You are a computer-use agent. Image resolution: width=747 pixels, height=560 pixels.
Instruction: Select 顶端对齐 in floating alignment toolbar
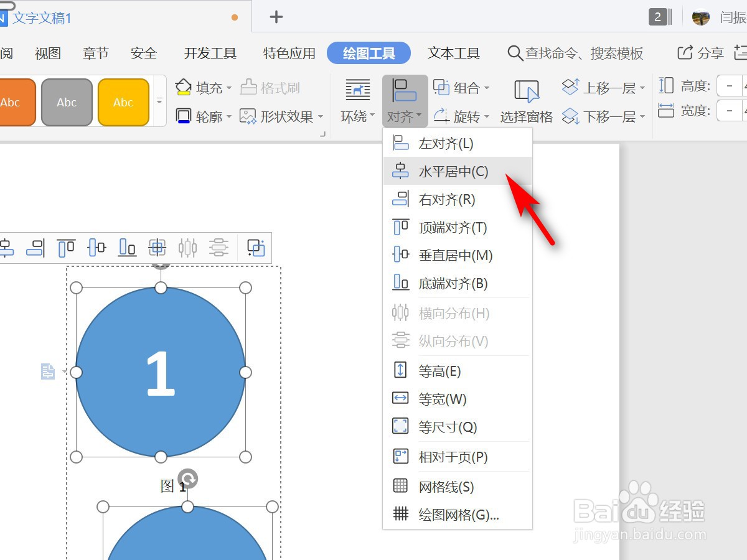tap(66, 248)
